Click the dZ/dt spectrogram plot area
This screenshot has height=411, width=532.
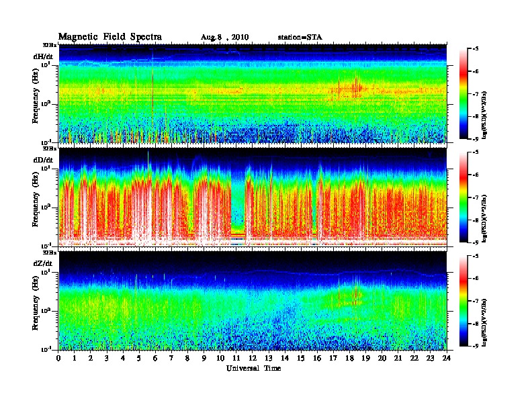click(253, 301)
